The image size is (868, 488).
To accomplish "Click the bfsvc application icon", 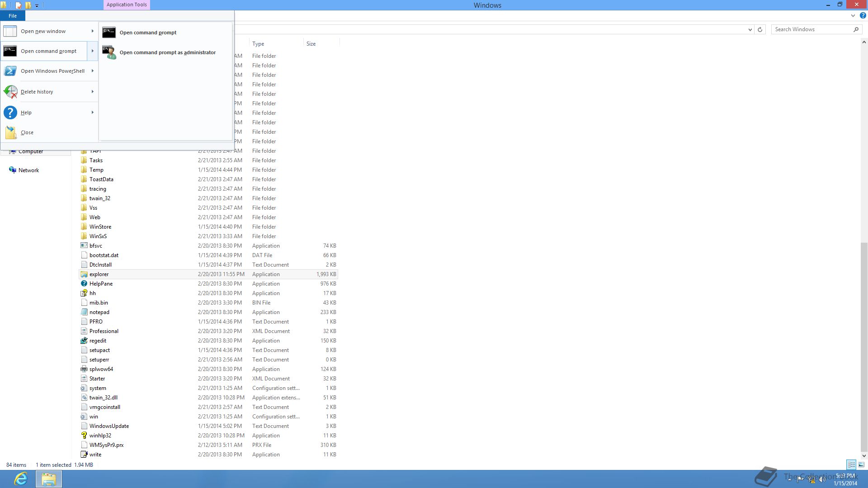I will 84,246.
